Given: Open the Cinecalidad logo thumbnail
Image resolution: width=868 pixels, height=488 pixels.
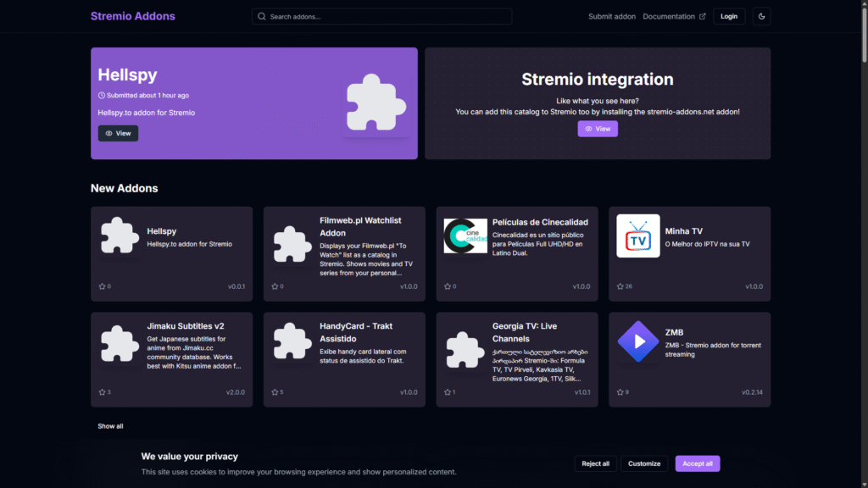Looking at the screenshot, I should (x=465, y=236).
